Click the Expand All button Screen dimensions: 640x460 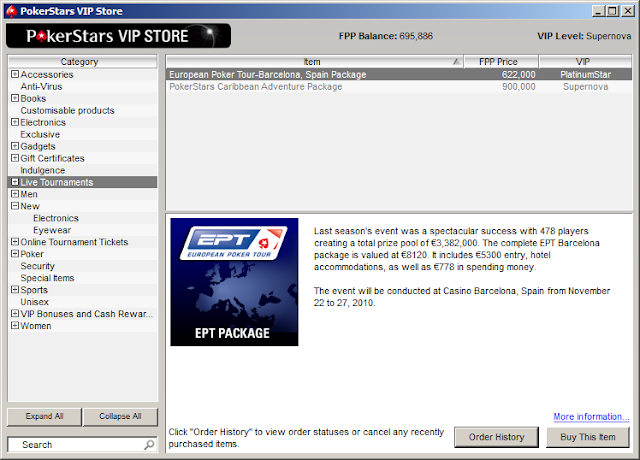tap(44, 417)
